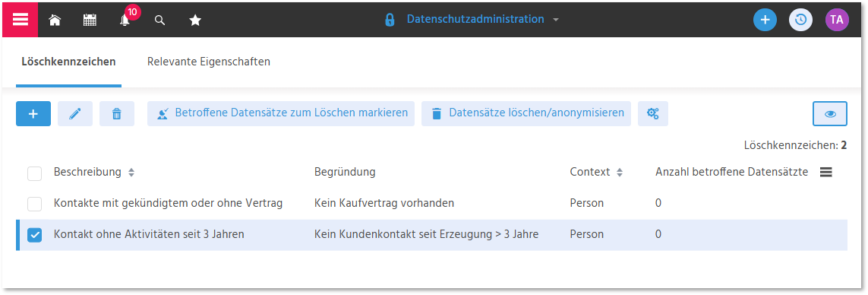
Task: Switch to Relevante Eigenschaften tab
Action: (209, 62)
